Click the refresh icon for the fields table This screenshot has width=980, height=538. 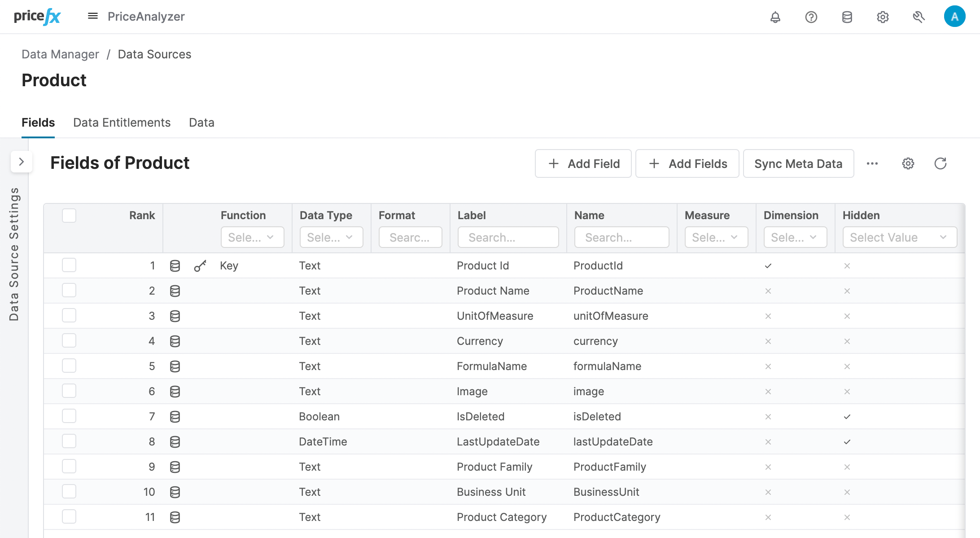[940, 163]
